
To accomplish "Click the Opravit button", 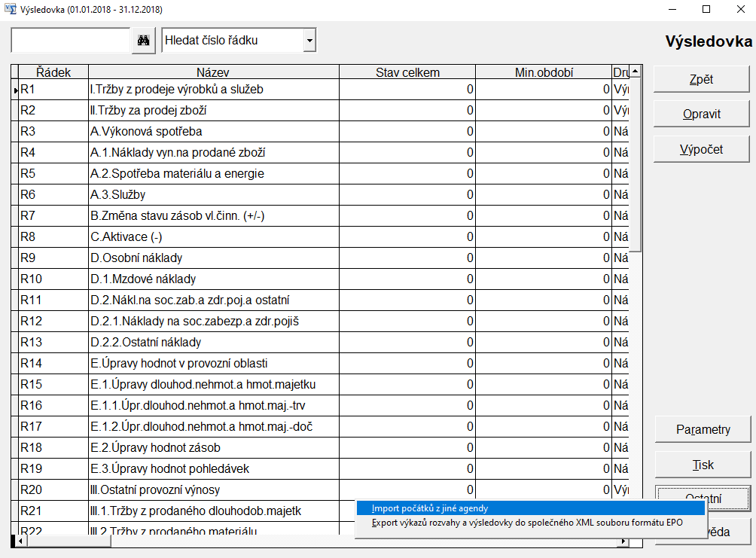I will click(x=701, y=114).
